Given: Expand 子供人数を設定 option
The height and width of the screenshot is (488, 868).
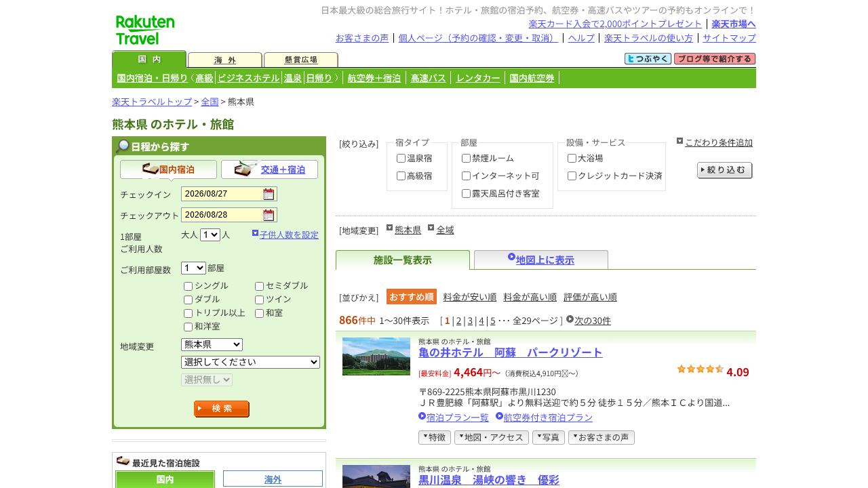Looking at the screenshot, I should 289,235.
